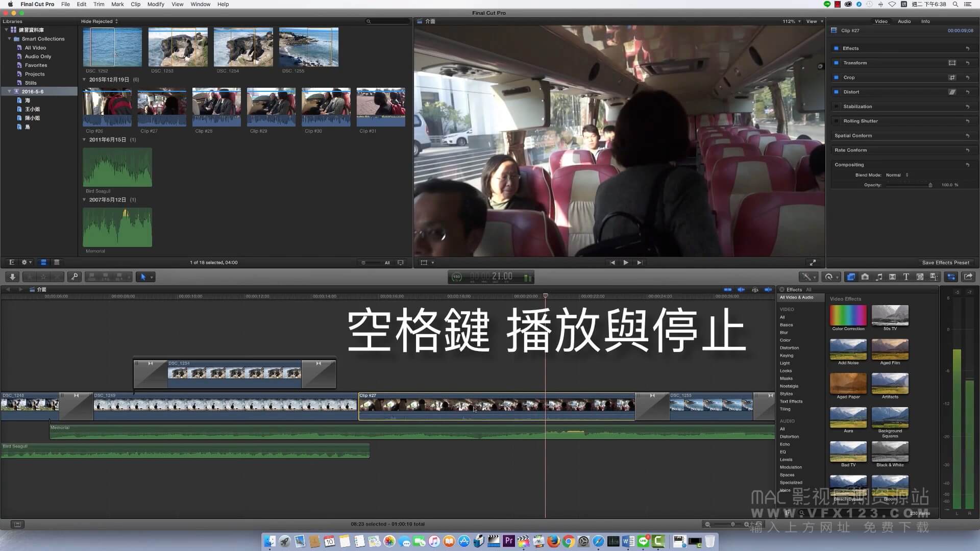Click the Distort onscreen controls icon
Screen dimensions: 980x551
952,92
